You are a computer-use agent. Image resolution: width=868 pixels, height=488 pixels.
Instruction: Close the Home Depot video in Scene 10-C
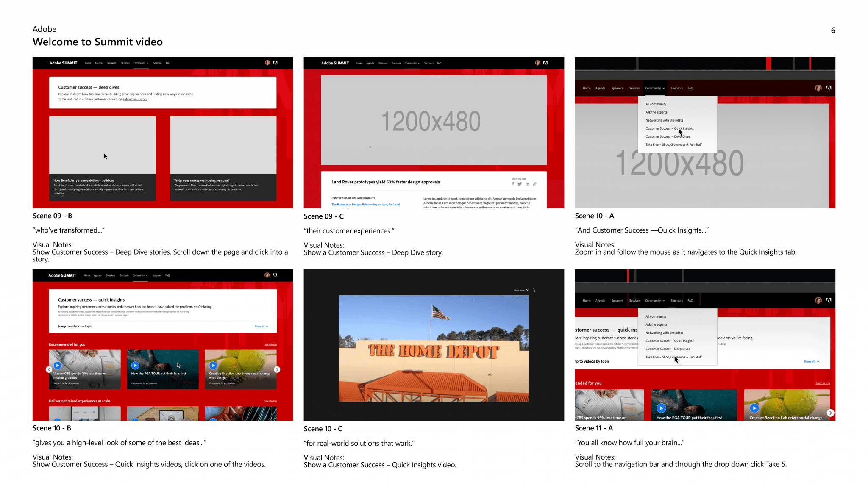pyautogui.click(x=521, y=291)
